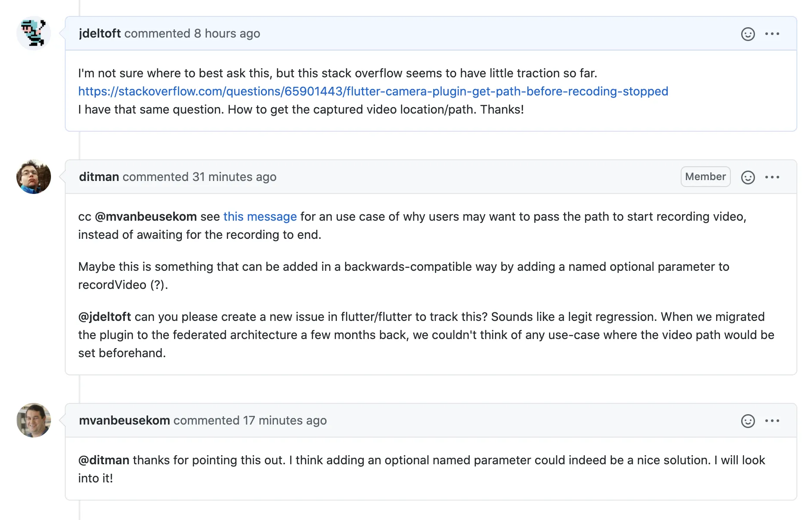The height and width of the screenshot is (520, 812).
Task: Open the stackoverflow.com question link
Action: click(373, 92)
